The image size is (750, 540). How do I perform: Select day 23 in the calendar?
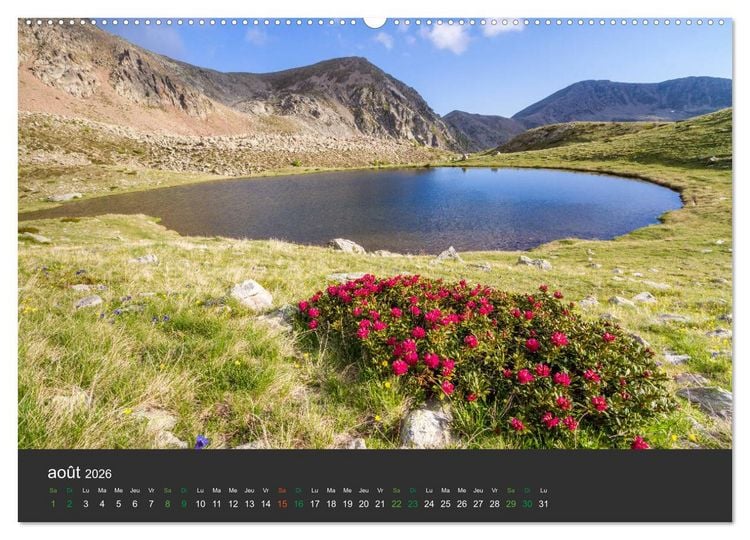[413, 504]
